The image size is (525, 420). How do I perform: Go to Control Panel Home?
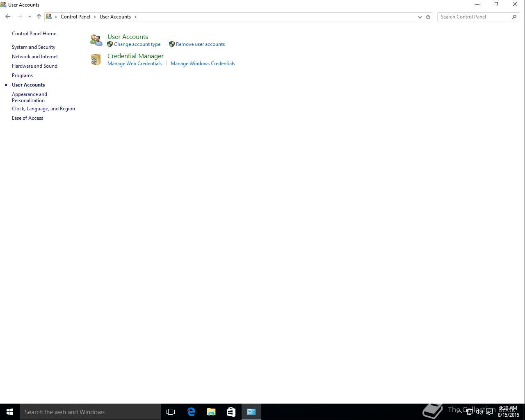click(34, 34)
